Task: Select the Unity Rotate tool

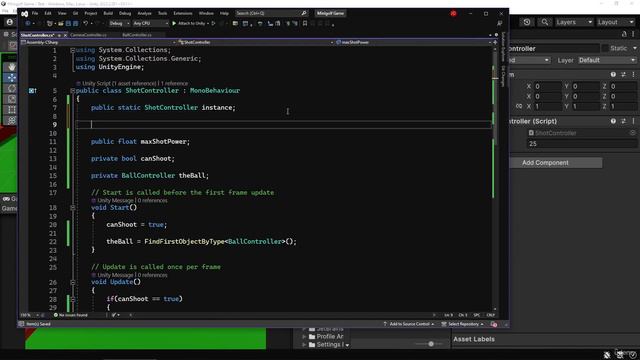Action: [11, 88]
